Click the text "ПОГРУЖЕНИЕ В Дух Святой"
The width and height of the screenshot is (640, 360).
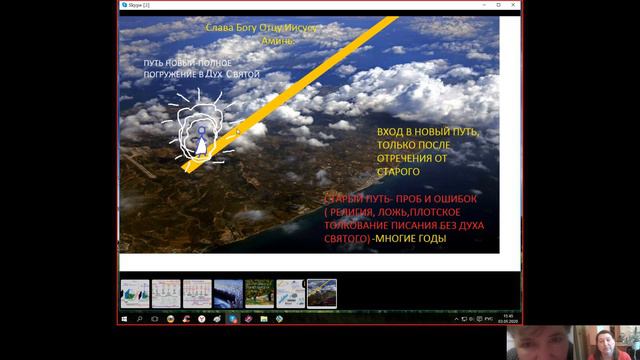pos(202,74)
